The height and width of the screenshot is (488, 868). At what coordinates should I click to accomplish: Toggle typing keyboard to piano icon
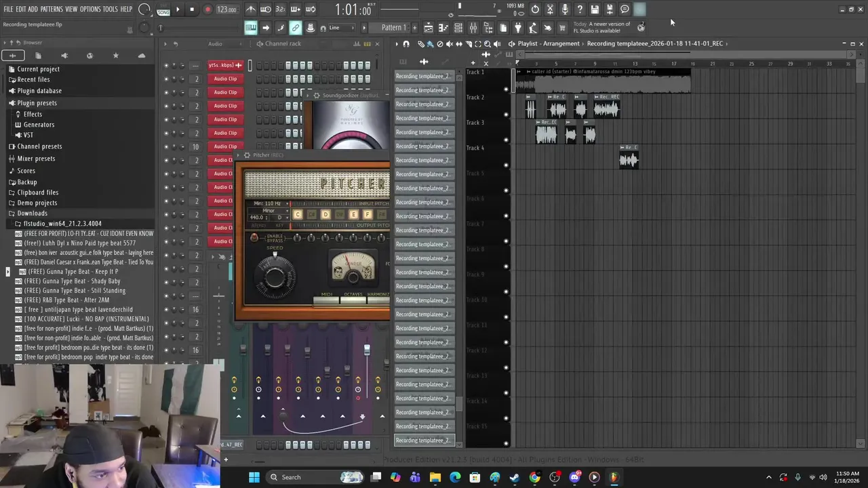(251, 28)
